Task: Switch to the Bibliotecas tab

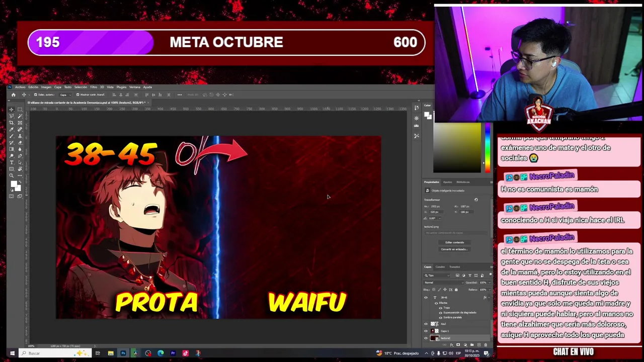Action: pos(463,182)
